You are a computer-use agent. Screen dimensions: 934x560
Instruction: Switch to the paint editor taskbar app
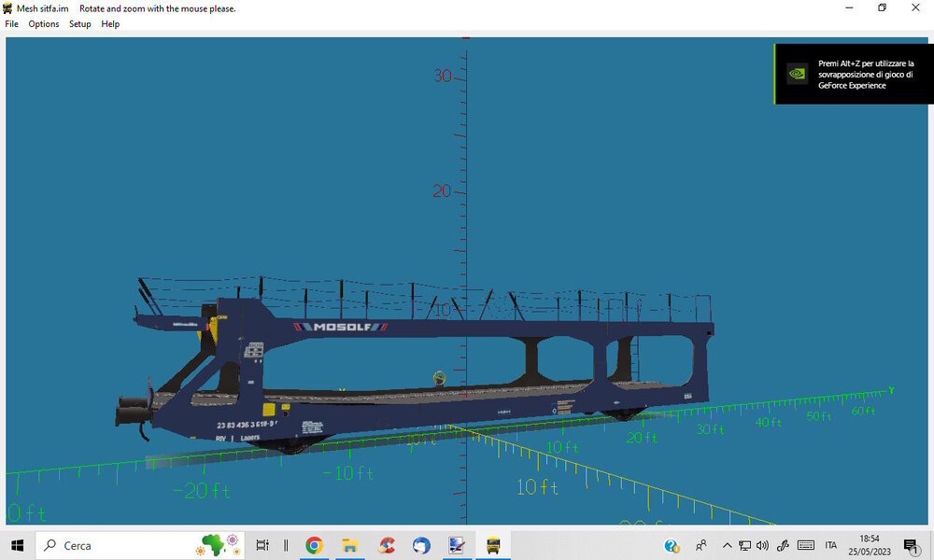tap(457, 545)
